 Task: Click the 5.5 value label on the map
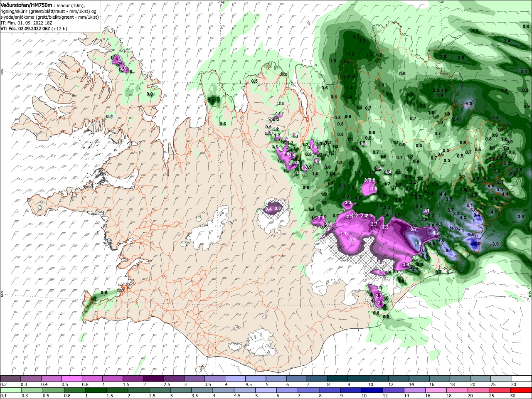point(500,190)
